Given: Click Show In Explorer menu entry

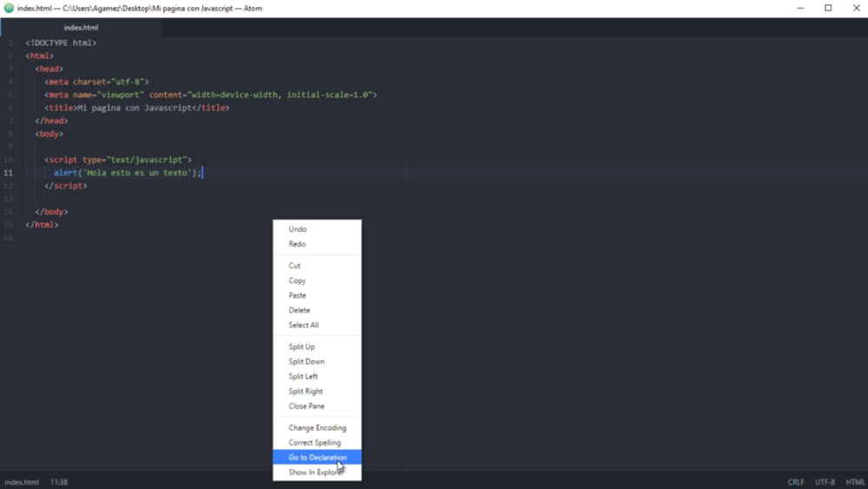Looking at the screenshot, I should click(x=317, y=472).
